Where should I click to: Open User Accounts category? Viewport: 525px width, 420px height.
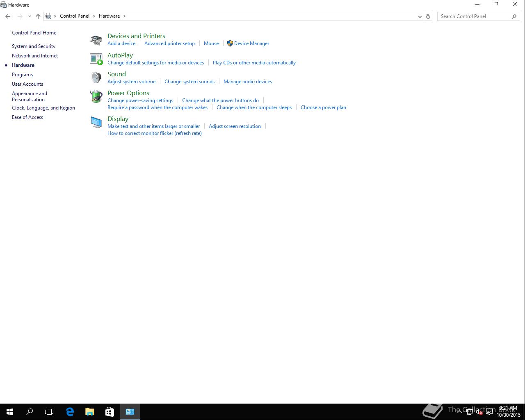tap(27, 84)
